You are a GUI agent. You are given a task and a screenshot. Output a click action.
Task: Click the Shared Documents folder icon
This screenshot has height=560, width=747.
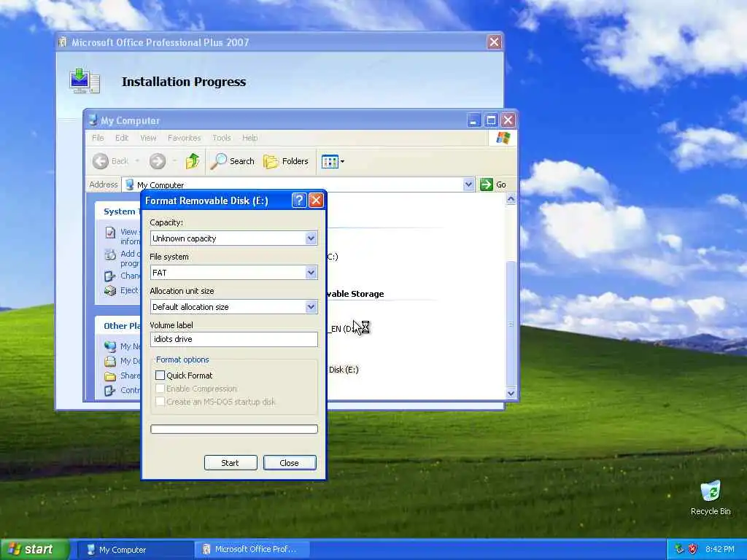click(x=110, y=376)
